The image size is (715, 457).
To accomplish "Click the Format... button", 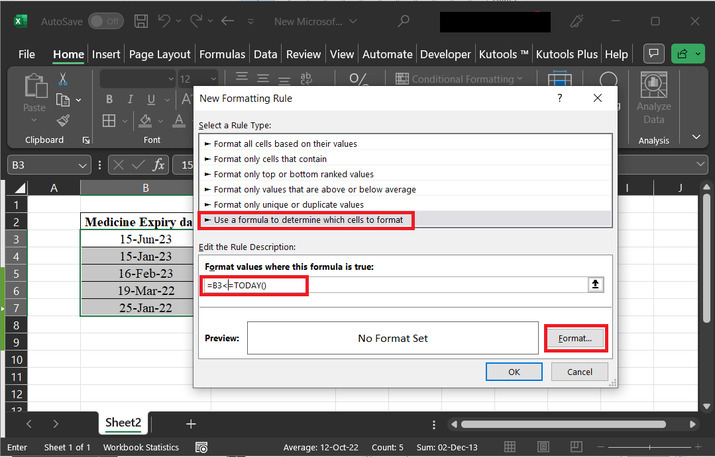I will tap(575, 338).
